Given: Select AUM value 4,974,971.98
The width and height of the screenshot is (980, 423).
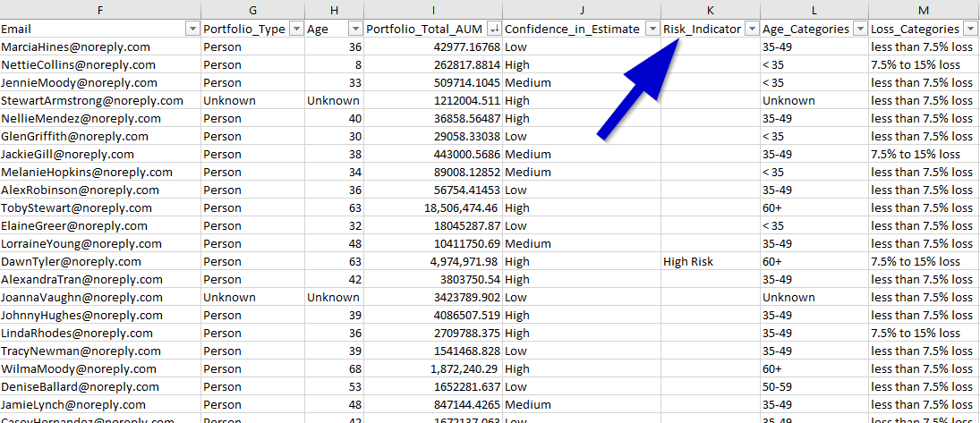Looking at the screenshot, I should pyautogui.click(x=432, y=262).
